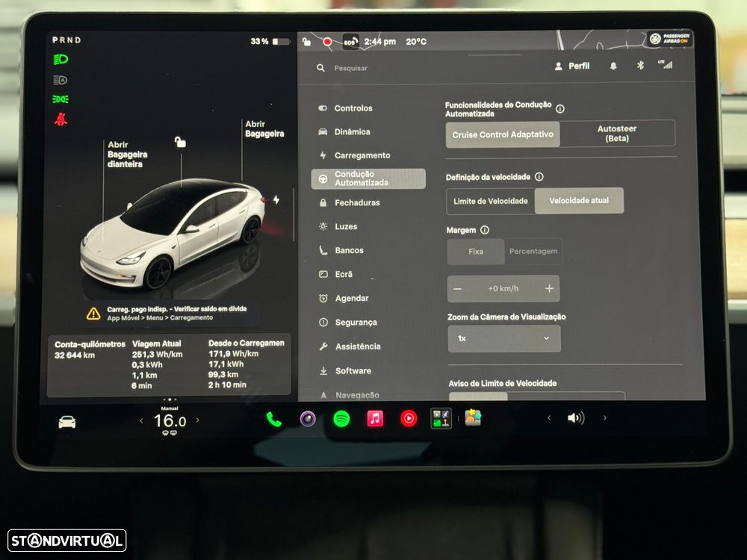Tap the SOS icon in status bar
This screenshot has height=560, width=747.
(x=350, y=42)
